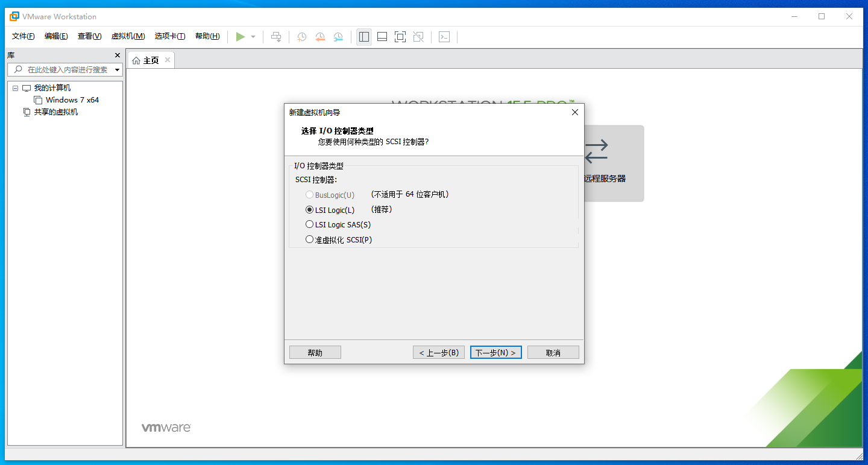Screen dimensions: 868x465
Task: Collapse the 我的计算机 tree node
Action: (x=15, y=88)
